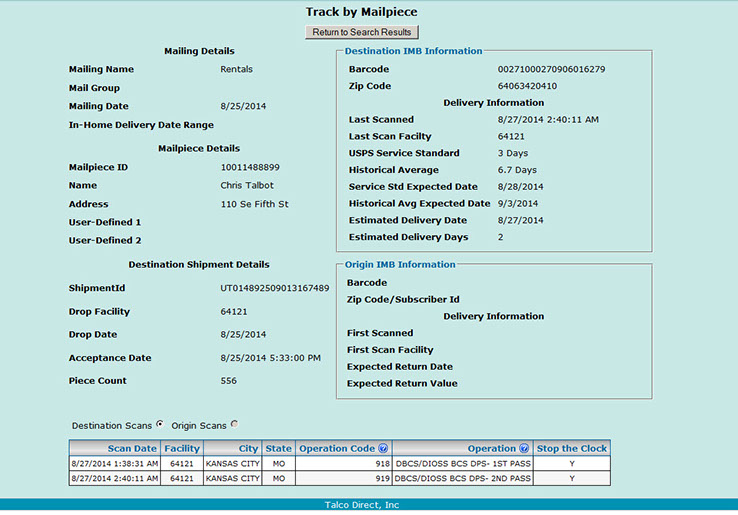
Task: Sort by Stop the Clock column header
Action: tap(571, 448)
